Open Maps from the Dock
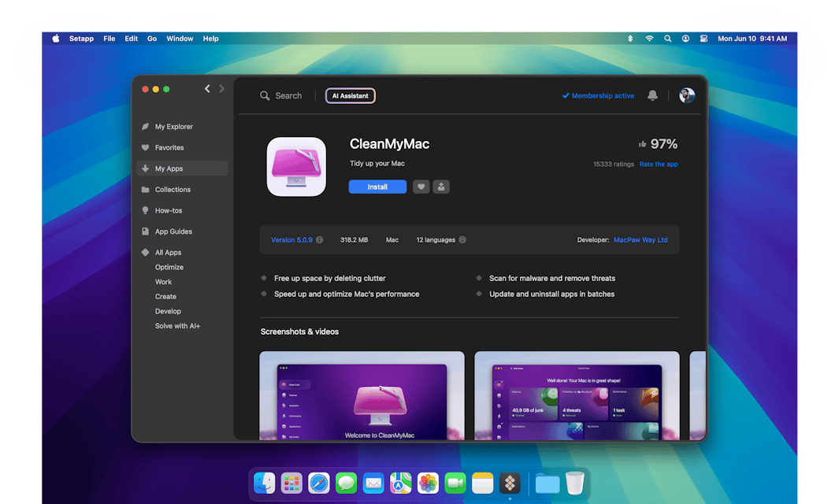This screenshot has width=839, height=504. coord(401,484)
